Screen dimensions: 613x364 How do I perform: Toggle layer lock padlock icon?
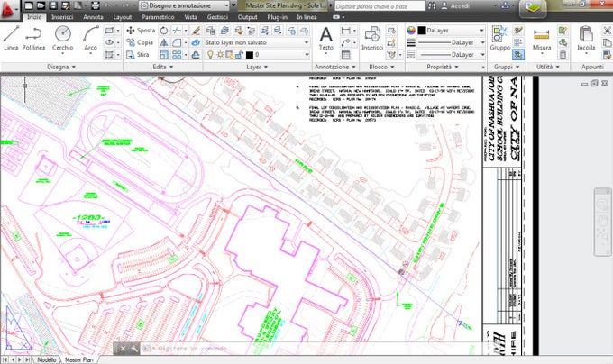[x=239, y=55]
